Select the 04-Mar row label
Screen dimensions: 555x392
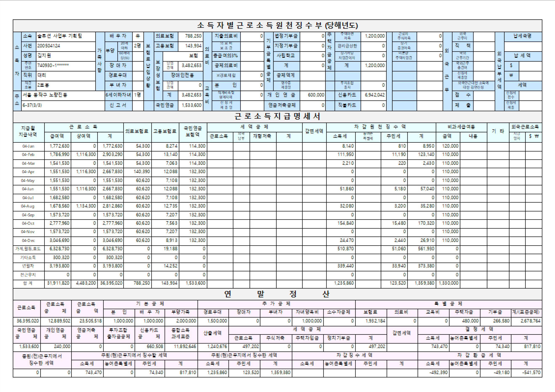click(x=28, y=163)
